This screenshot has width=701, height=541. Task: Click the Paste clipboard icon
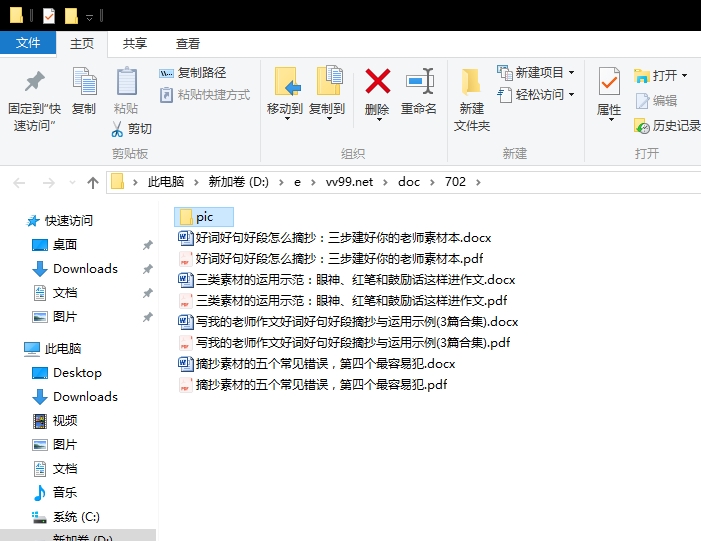[x=126, y=81]
